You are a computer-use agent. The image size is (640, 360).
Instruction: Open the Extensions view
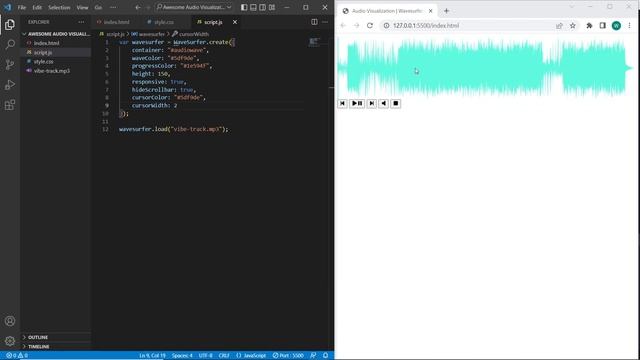click(10, 105)
